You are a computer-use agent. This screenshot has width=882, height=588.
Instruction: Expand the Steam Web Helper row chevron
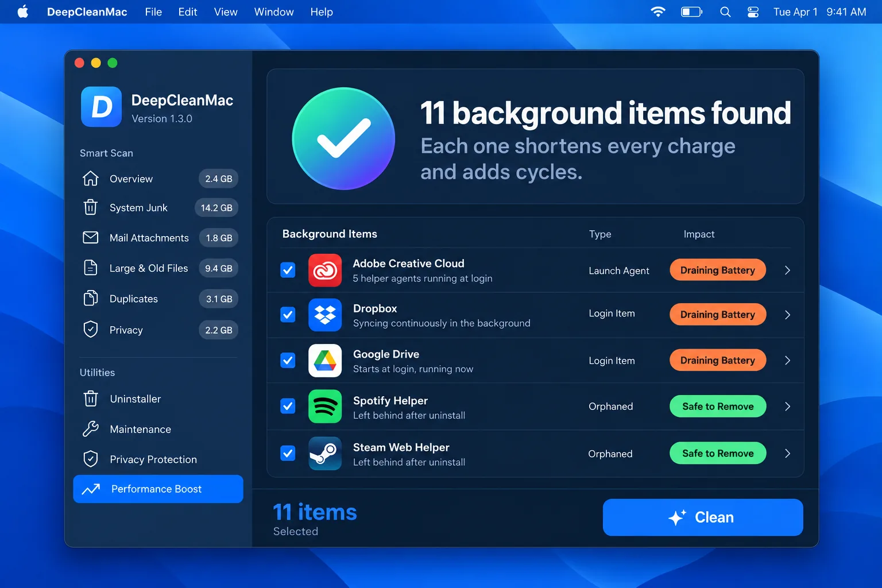(x=787, y=454)
